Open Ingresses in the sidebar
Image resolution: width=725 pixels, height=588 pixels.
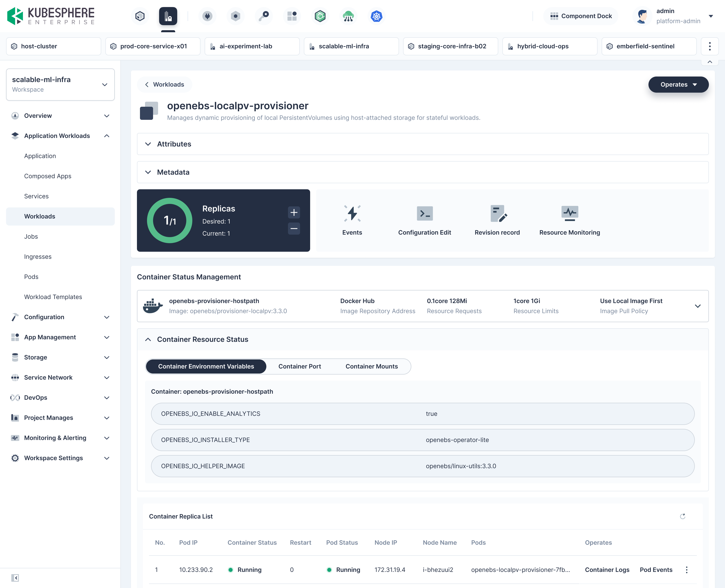(x=38, y=257)
